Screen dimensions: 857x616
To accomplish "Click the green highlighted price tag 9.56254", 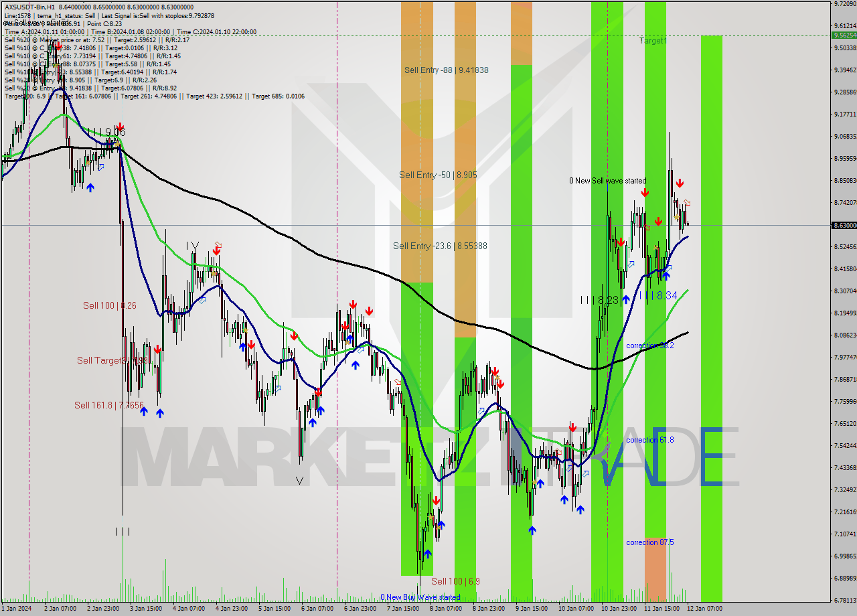I will pos(844,35).
